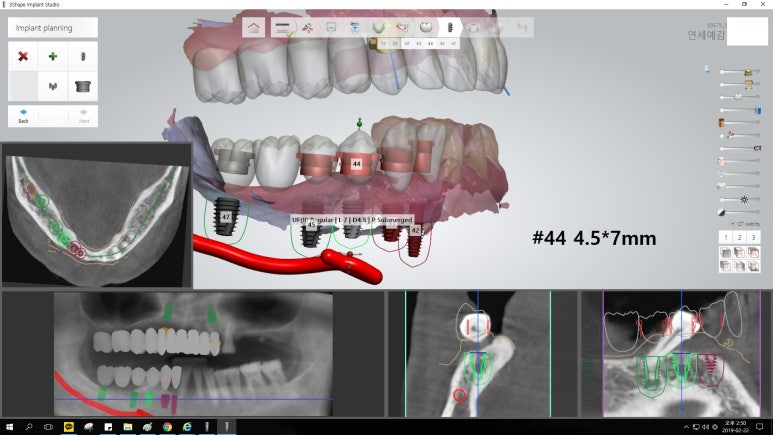This screenshot has width=773, height=435.
Task: Click the grayed-out Next arrow button
Action: click(x=84, y=115)
